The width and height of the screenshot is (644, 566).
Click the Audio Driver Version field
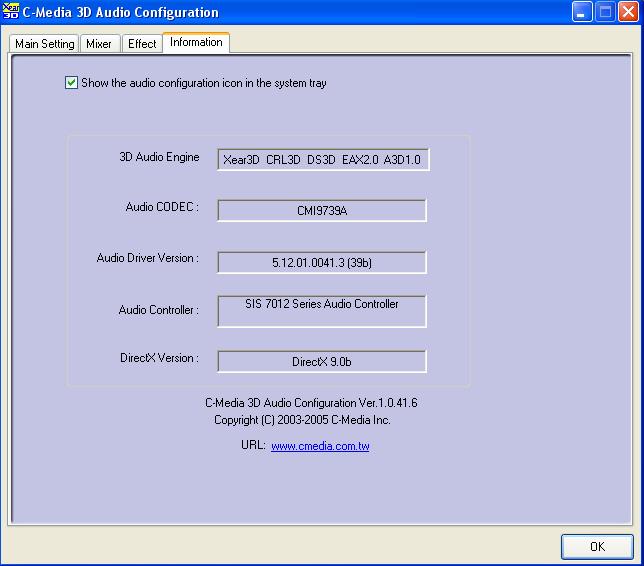click(x=322, y=262)
